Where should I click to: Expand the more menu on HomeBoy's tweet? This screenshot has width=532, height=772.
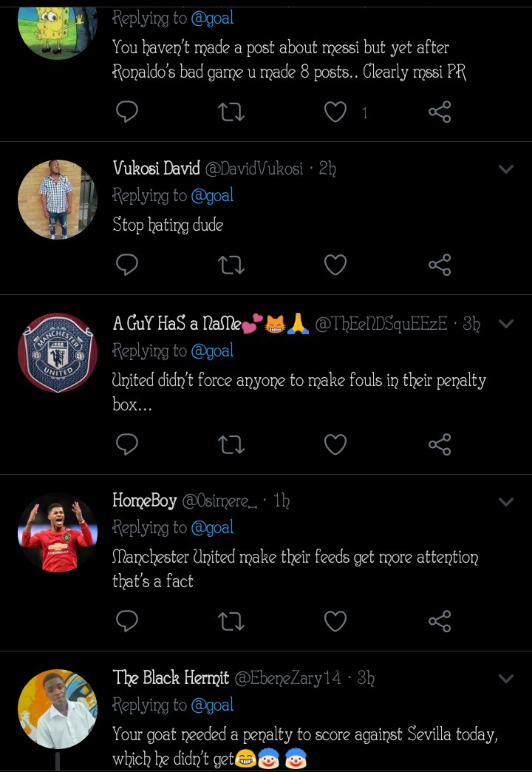coord(506,502)
